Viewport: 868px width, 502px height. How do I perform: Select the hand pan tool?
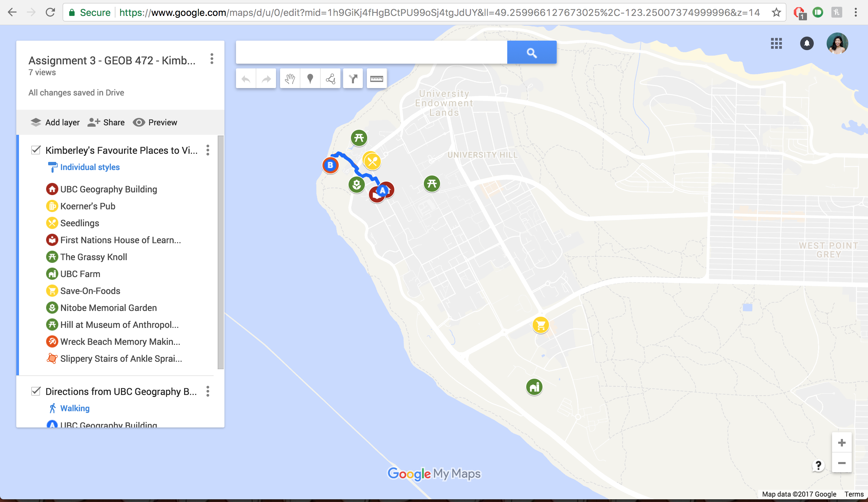coord(290,79)
